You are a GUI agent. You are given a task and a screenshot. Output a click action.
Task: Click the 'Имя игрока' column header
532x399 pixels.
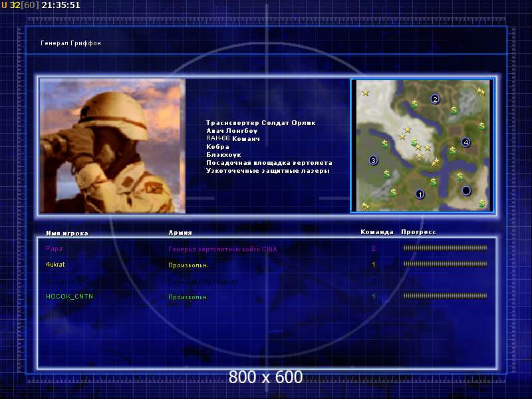(67, 233)
